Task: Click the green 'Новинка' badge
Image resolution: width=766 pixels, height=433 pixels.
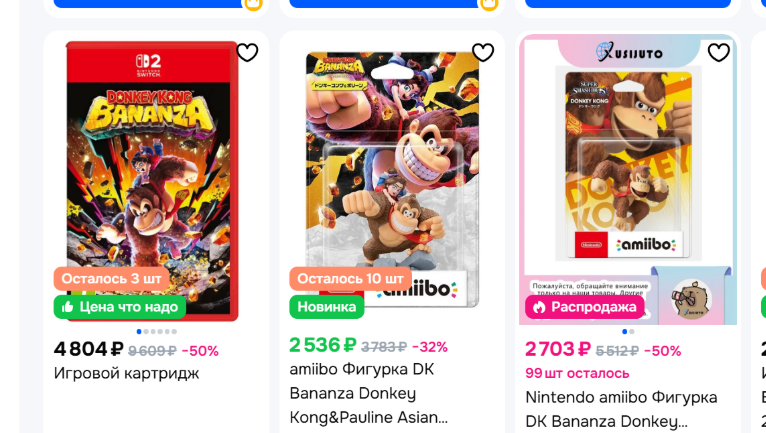Action: pos(327,307)
